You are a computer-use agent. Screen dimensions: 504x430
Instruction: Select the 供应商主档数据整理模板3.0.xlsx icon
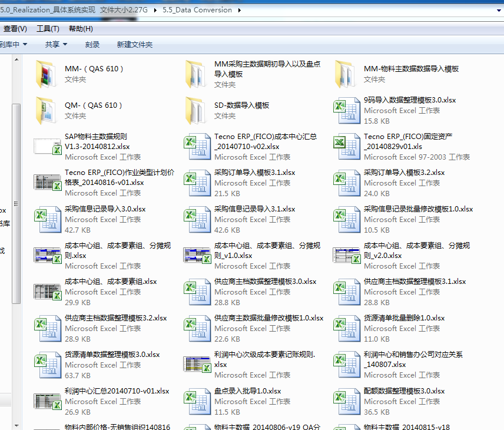click(197, 292)
